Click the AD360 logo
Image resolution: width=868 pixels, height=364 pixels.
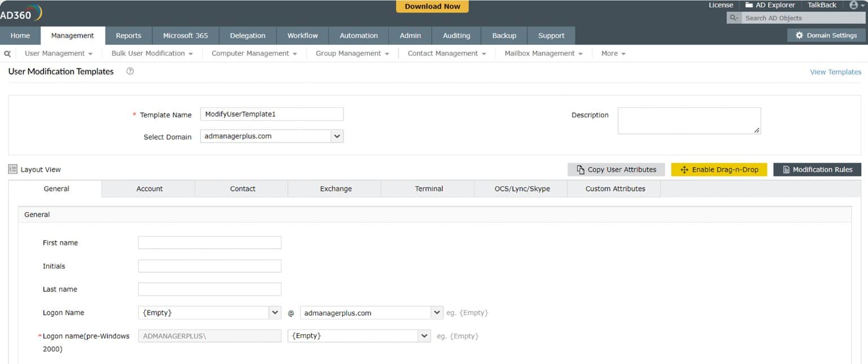(21, 12)
